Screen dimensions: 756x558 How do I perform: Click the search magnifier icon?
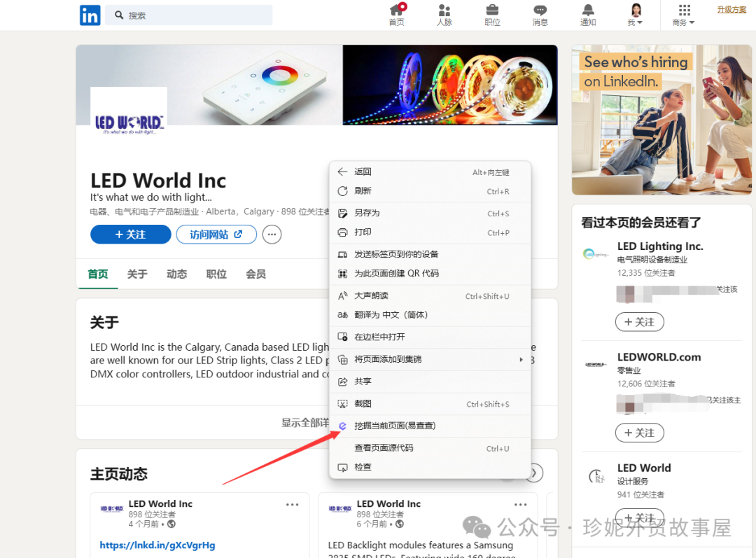click(x=119, y=15)
